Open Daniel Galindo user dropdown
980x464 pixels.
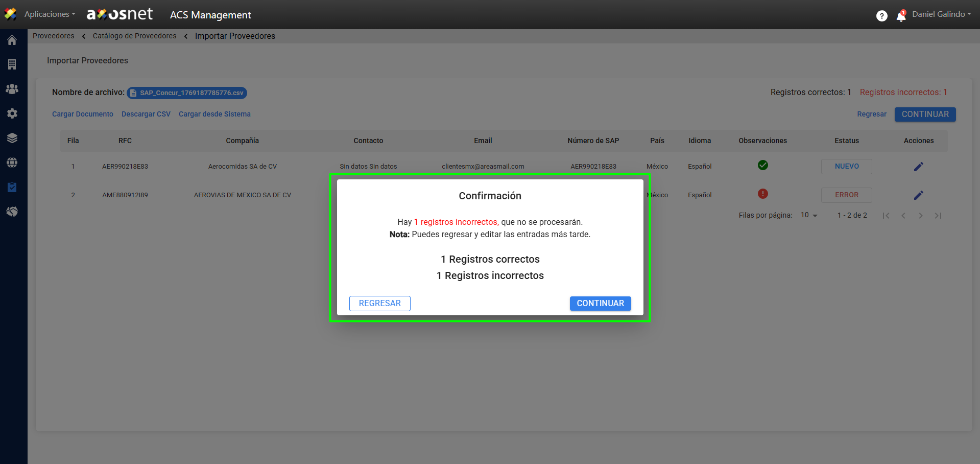click(x=941, y=14)
